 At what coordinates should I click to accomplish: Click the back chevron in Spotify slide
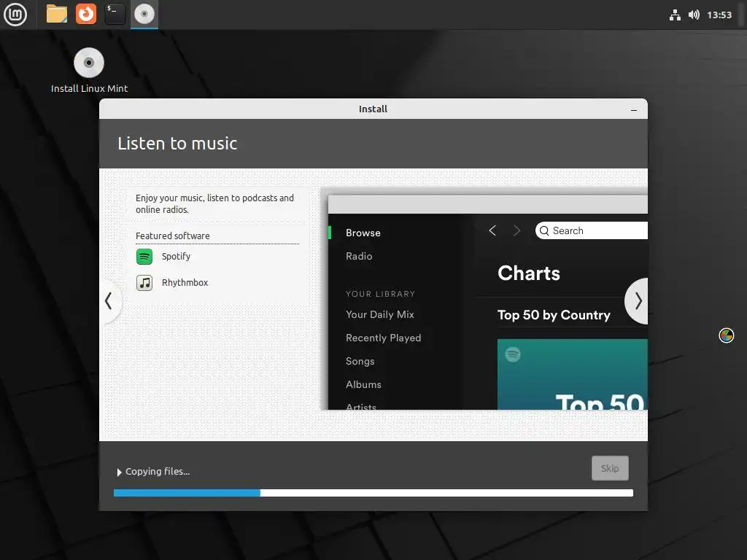(x=492, y=230)
